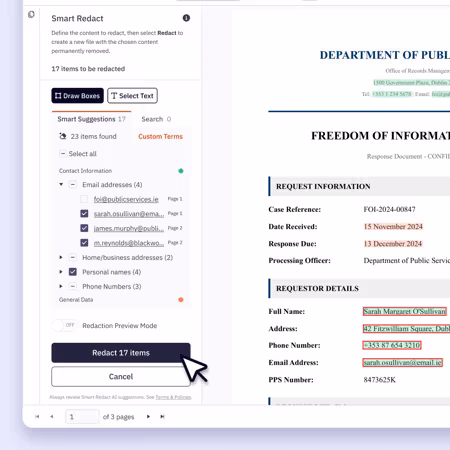
Task: Expand the Home/business addresses group
Action: pos(61,257)
